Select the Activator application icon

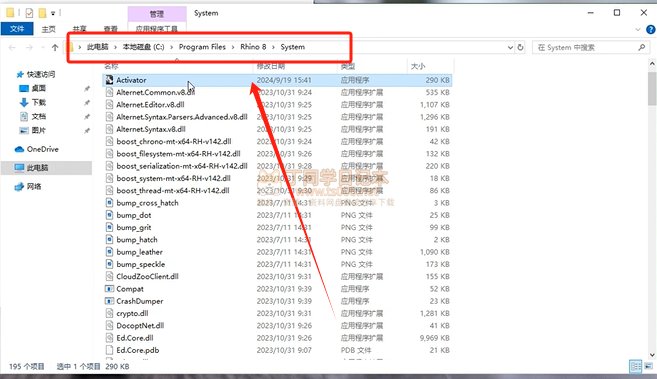coord(109,80)
